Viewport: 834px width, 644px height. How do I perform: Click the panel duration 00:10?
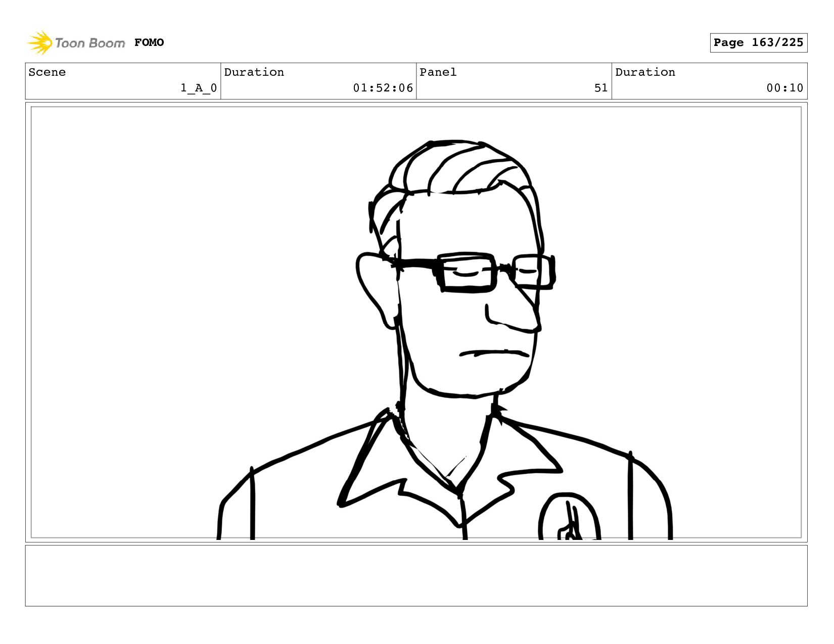784,88
